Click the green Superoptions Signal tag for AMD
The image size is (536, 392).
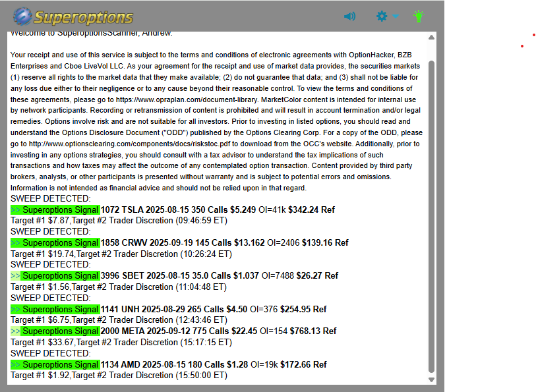pyautogui.click(x=55, y=364)
